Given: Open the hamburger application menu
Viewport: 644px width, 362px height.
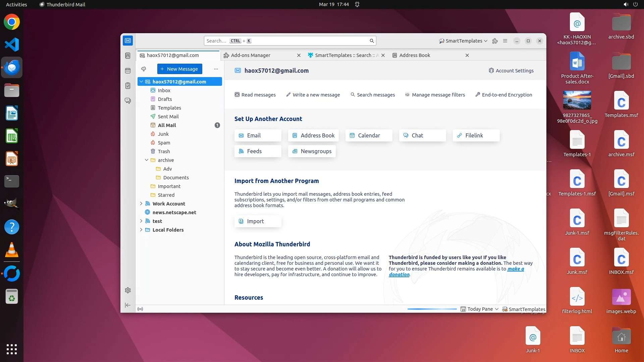Looking at the screenshot, I should click(505, 41).
